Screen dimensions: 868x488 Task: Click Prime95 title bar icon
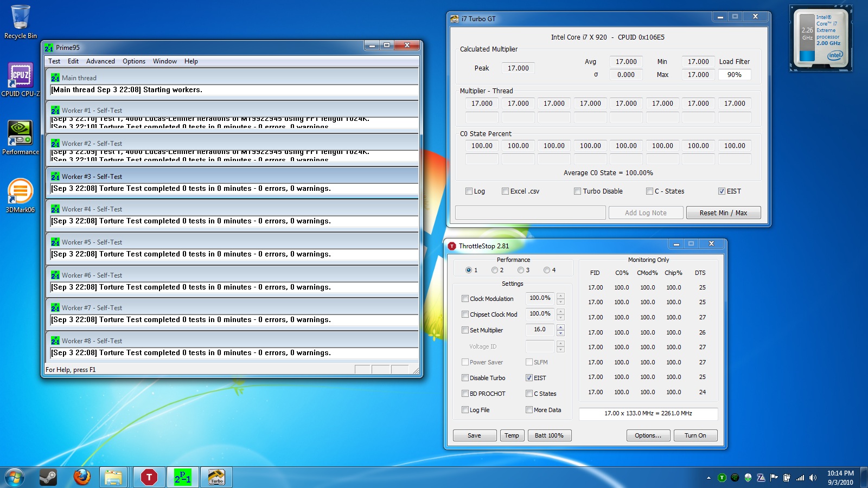(49, 48)
